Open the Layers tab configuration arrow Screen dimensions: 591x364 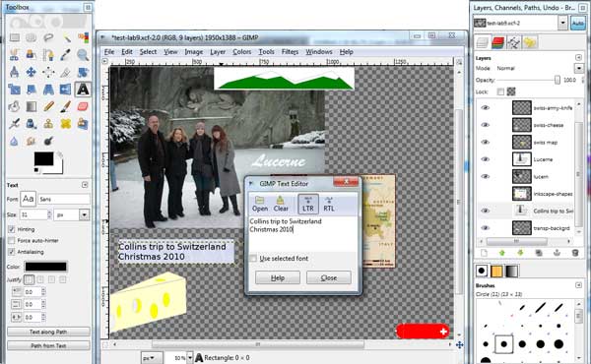coord(578,57)
